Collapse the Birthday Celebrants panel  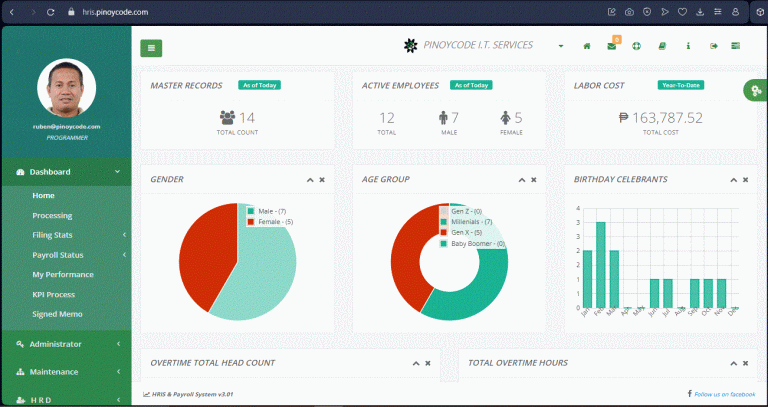[733, 180]
